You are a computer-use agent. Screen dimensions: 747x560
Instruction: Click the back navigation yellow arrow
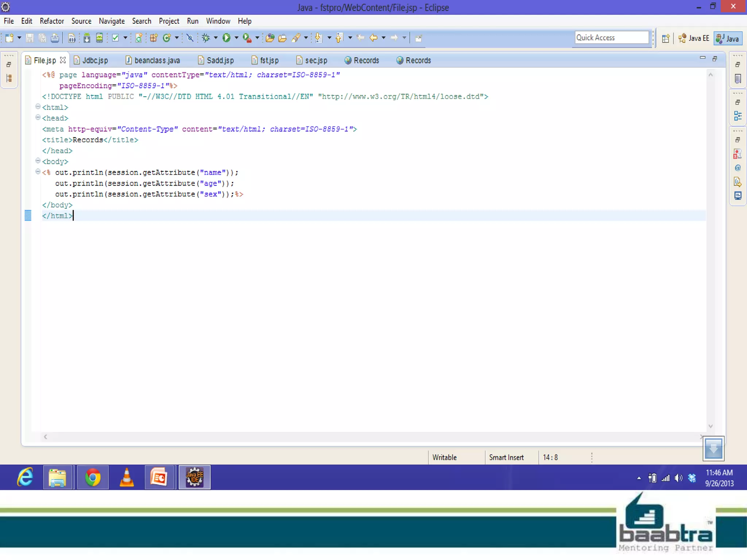coord(373,38)
